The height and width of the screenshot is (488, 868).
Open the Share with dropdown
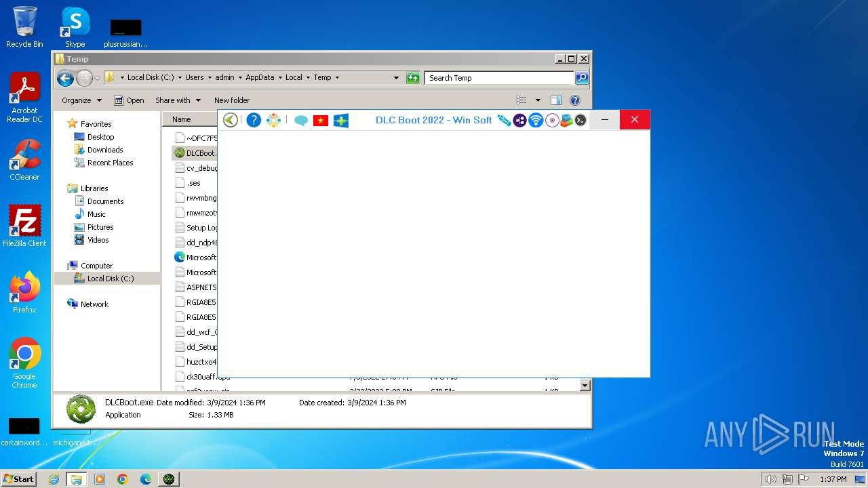point(178,100)
